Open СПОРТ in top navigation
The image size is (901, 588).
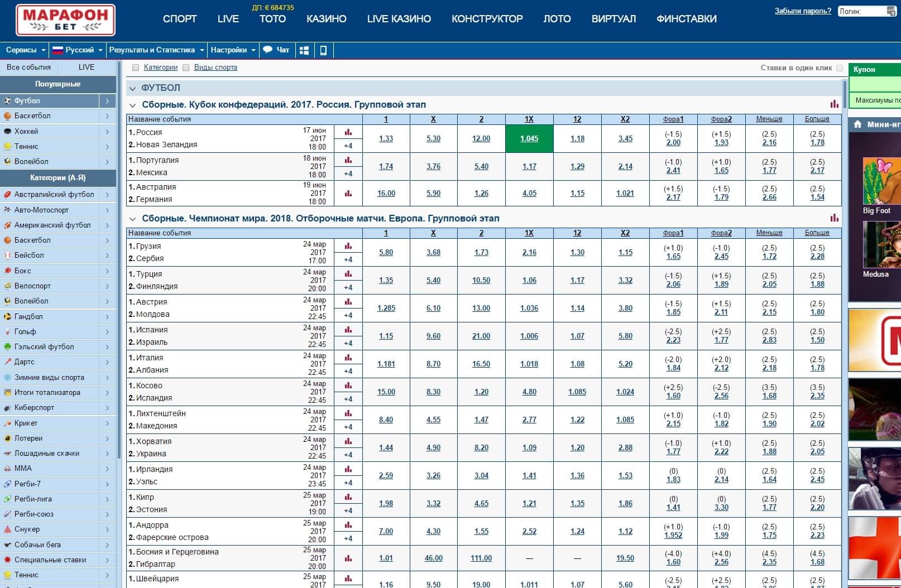click(x=180, y=19)
